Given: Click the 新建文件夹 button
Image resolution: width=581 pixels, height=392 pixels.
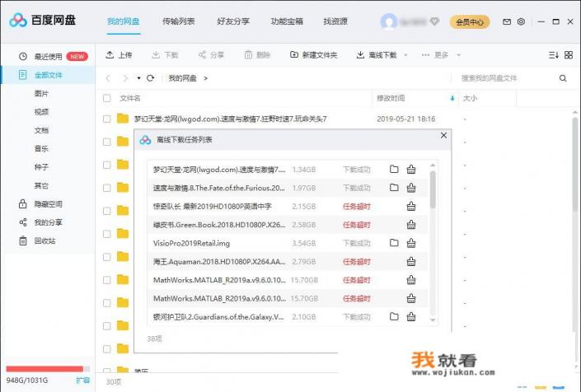Looking at the screenshot, I should pos(313,55).
